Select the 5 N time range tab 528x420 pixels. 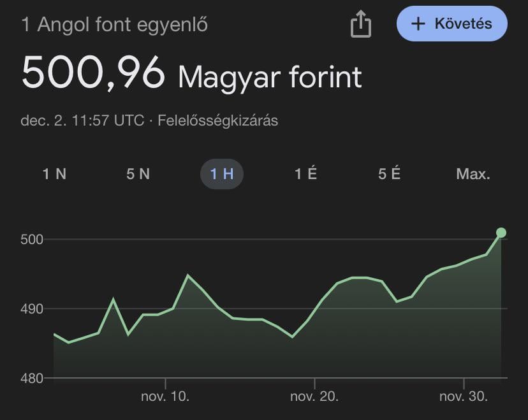137,173
